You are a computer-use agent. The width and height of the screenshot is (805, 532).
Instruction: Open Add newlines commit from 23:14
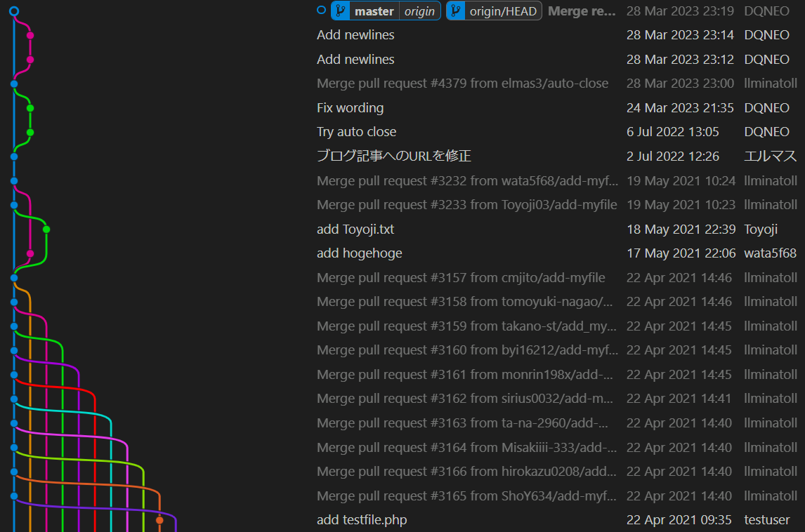(355, 35)
